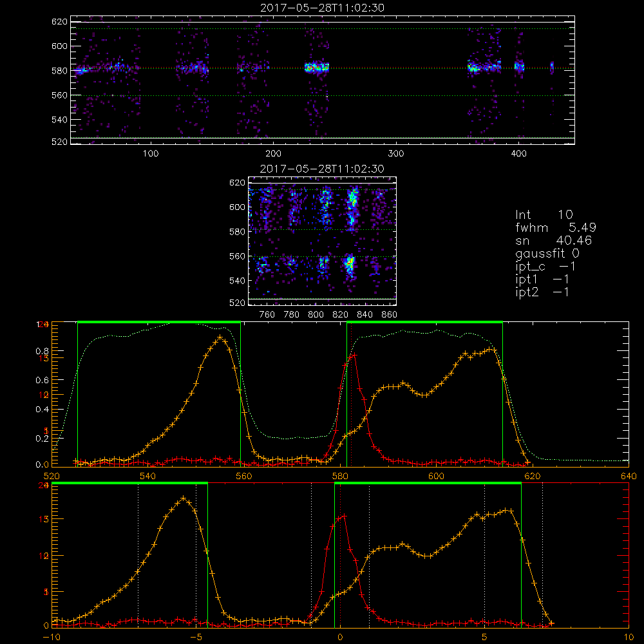644x644 pixels.
Task: Click the 'ipt2 -1' parameter line
Action: (x=542, y=292)
